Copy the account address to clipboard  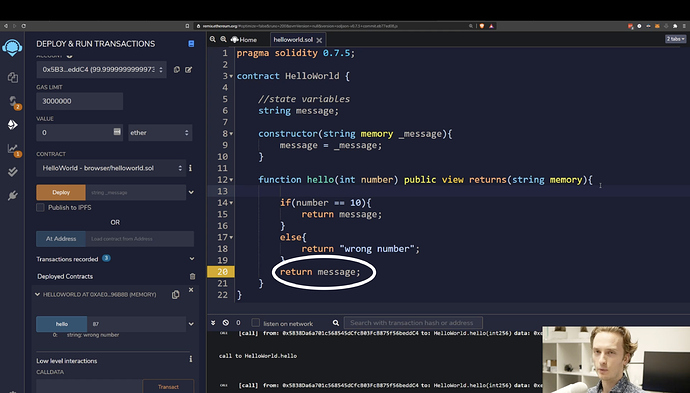coord(176,70)
